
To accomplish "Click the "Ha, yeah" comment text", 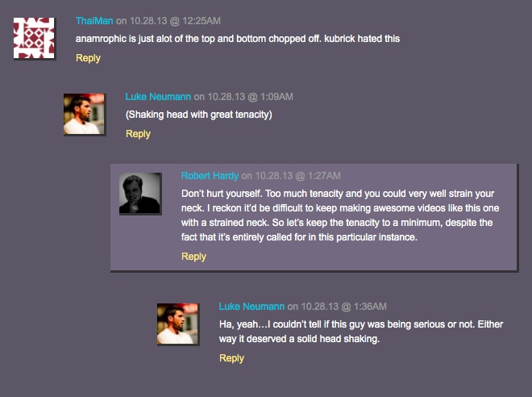I will [360, 332].
